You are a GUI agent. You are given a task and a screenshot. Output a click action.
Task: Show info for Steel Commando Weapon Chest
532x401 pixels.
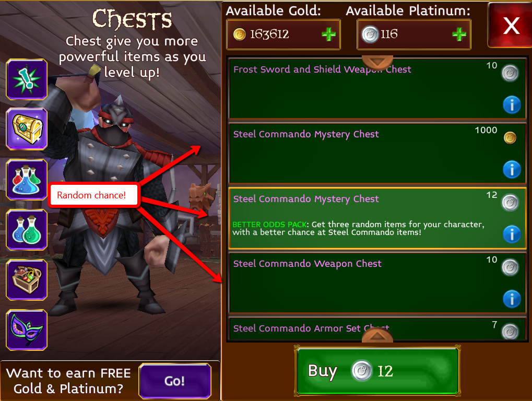point(512,299)
